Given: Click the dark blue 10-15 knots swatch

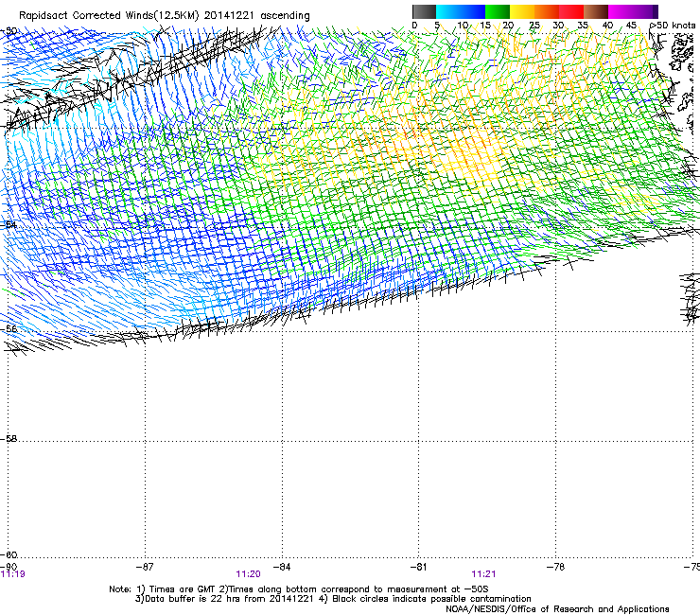Looking at the screenshot, I should click(x=473, y=11).
